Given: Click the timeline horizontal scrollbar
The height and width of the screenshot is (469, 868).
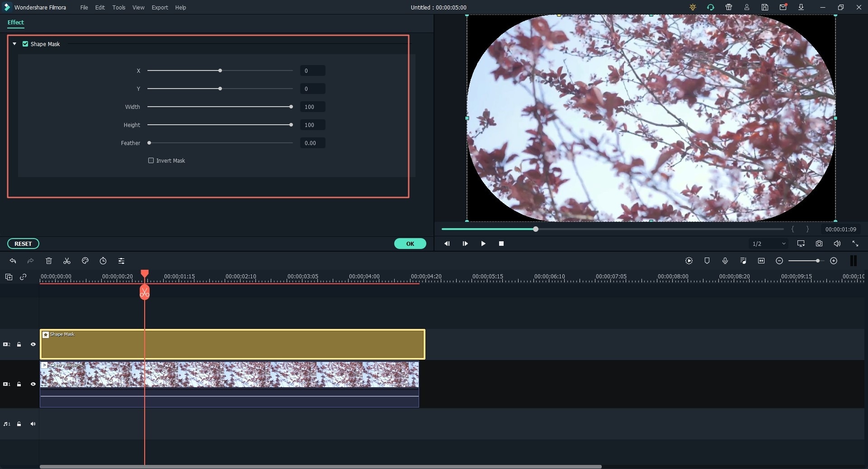Looking at the screenshot, I should coord(321,466).
